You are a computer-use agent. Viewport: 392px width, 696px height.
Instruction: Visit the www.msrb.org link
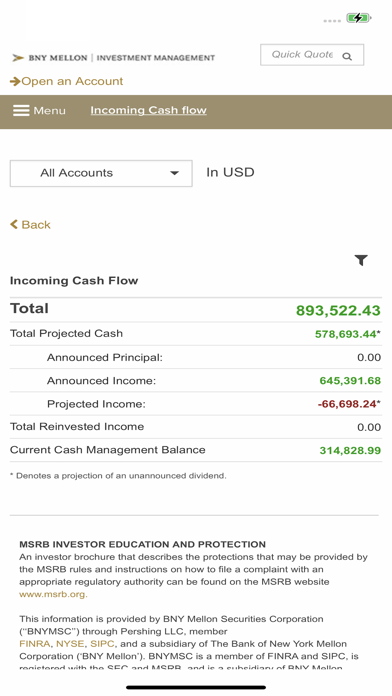pyautogui.click(x=53, y=594)
